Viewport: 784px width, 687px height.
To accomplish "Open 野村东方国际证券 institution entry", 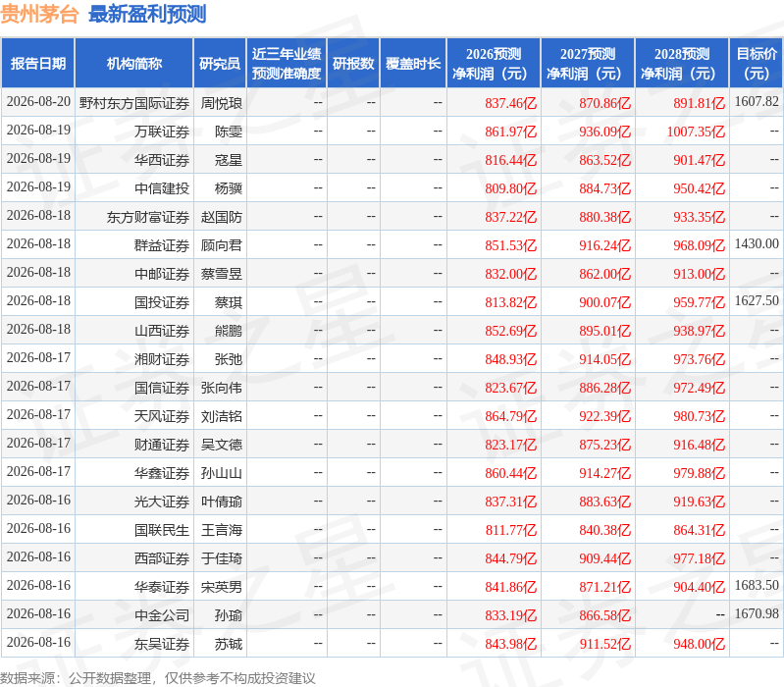I will click(x=134, y=103).
